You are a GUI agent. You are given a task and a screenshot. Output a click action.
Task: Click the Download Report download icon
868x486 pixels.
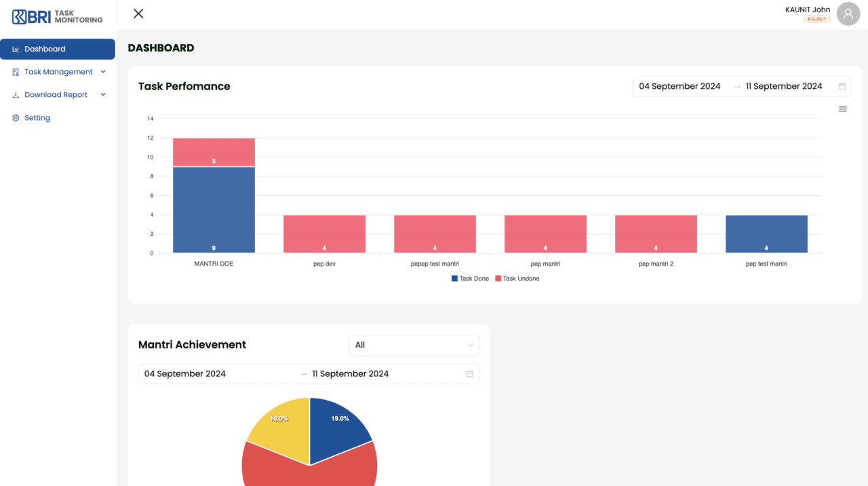click(15, 94)
